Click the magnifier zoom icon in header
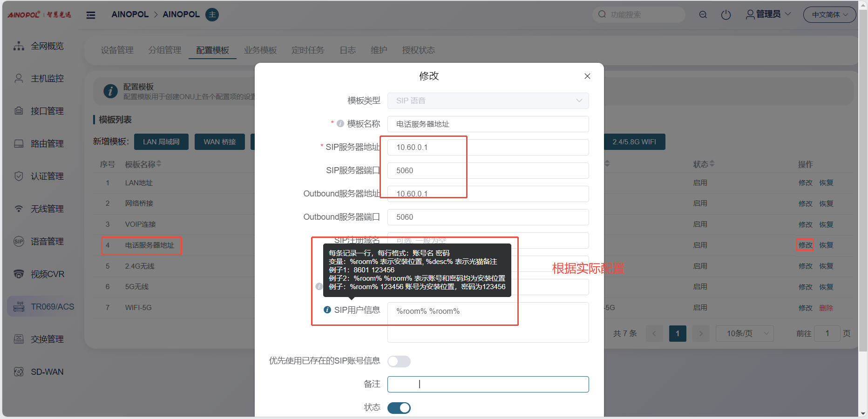Screen dimensions: 868x419 [703, 15]
